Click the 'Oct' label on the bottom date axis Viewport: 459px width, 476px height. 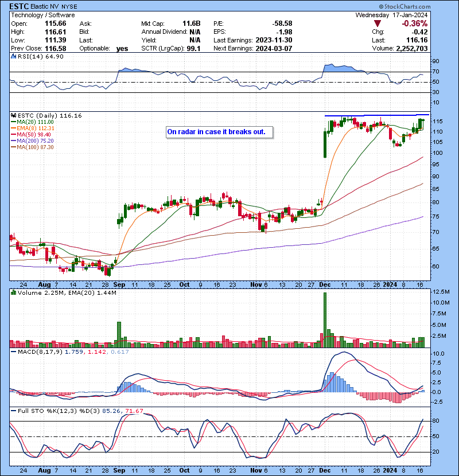(184, 470)
